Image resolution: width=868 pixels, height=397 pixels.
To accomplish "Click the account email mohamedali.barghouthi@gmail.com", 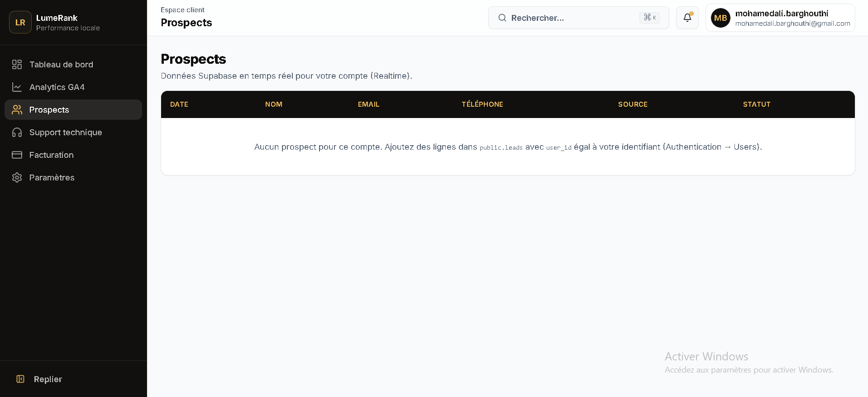I will pyautogui.click(x=792, y=24).
